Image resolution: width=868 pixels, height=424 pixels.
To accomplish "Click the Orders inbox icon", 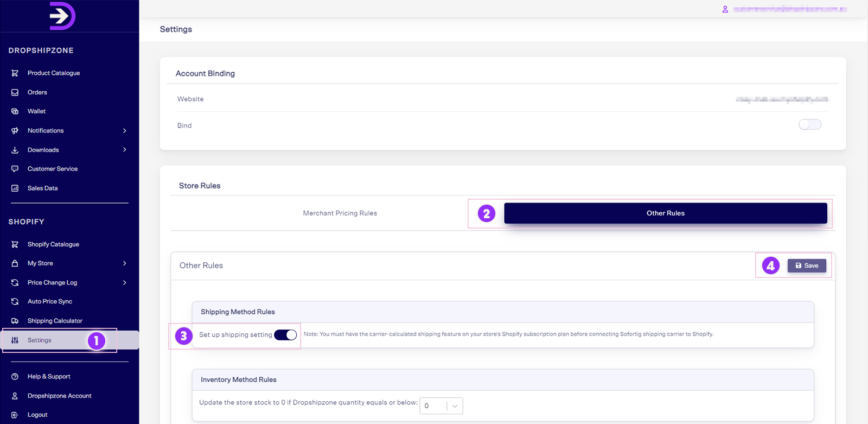I will (15, 92).
